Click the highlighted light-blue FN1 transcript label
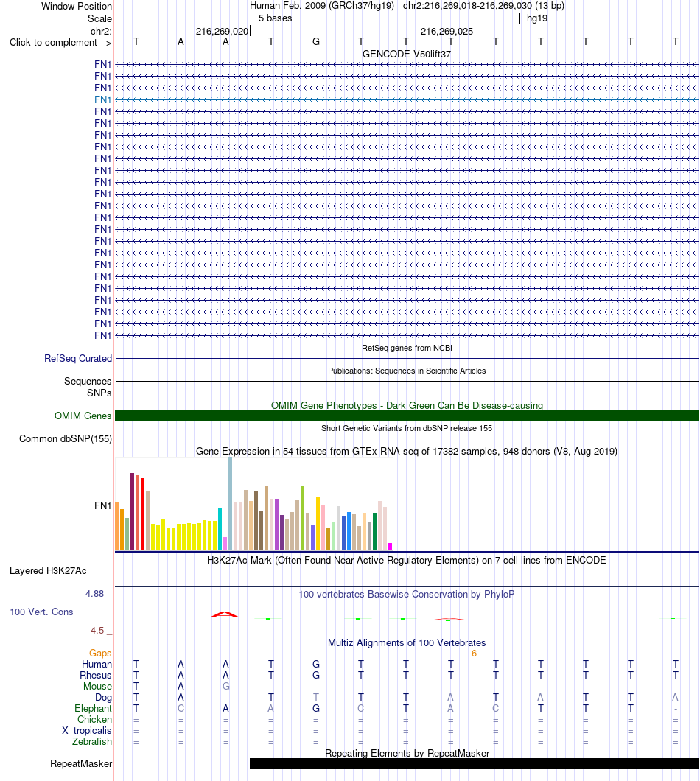The width and height of the screenshot is (700, 781). (x=102, y=99)
